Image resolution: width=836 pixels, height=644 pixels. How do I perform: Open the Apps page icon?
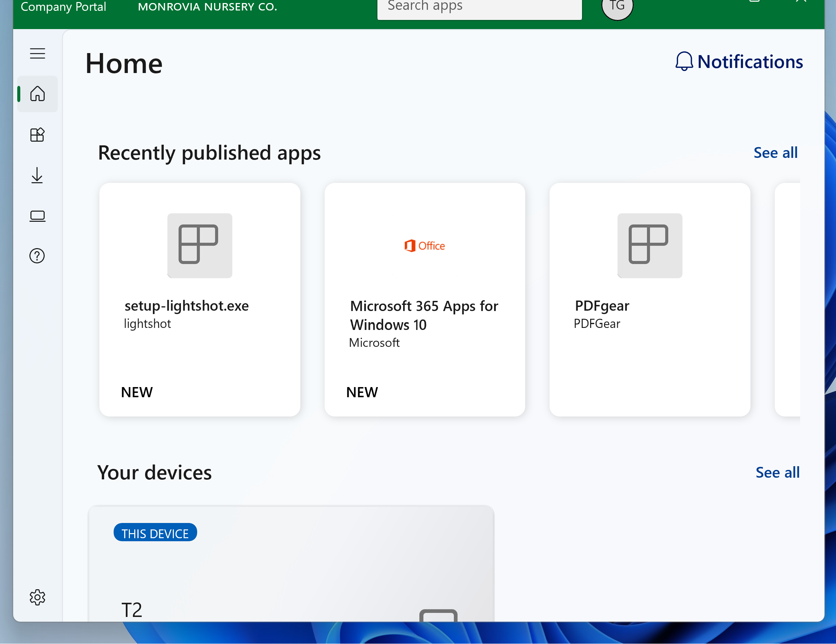(38, 135)
